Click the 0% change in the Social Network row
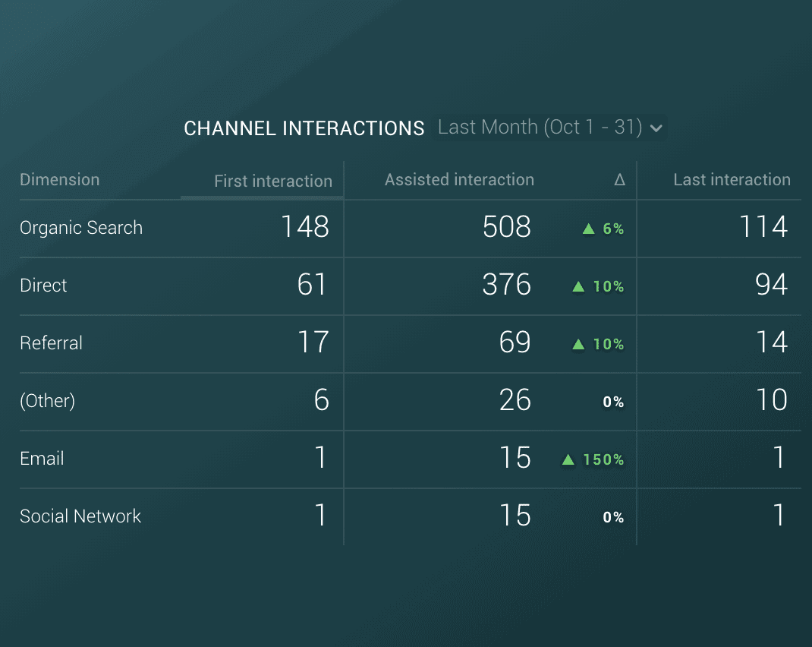This screenshot has width=812, height=647. 613,517
